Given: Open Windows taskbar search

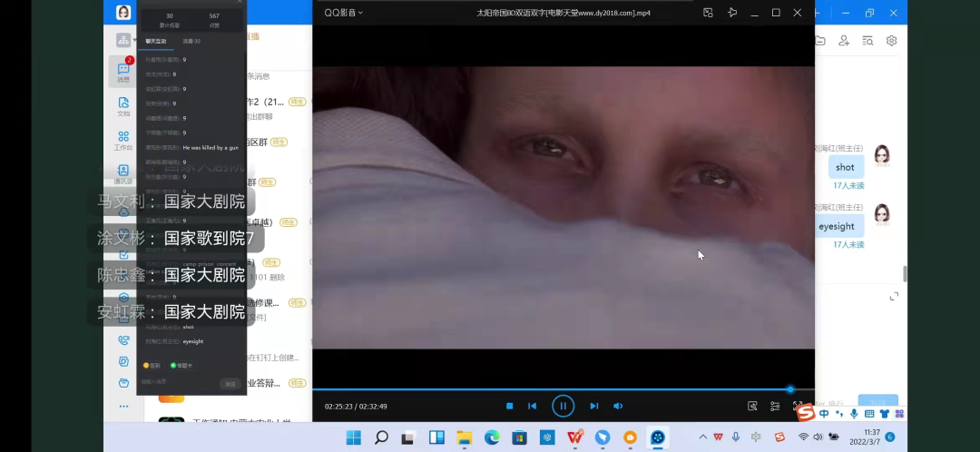Looking at the screenshot, I should coord(381,437).
